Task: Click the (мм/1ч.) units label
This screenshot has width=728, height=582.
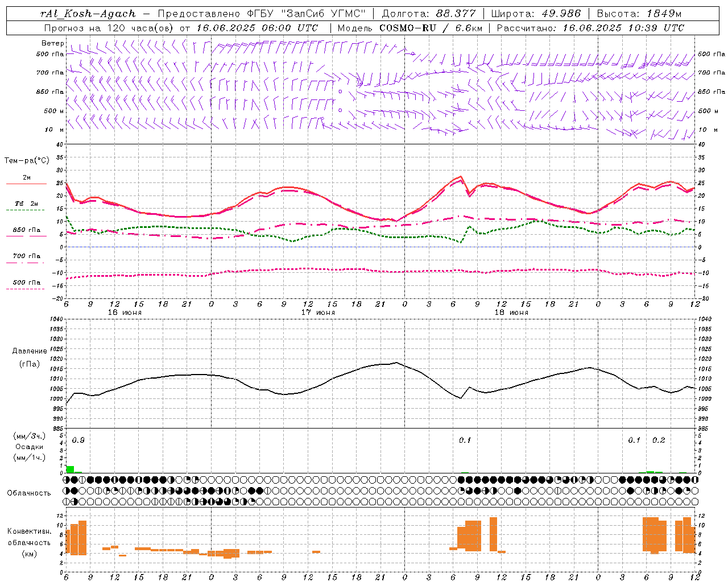Action: click(30, 458)
